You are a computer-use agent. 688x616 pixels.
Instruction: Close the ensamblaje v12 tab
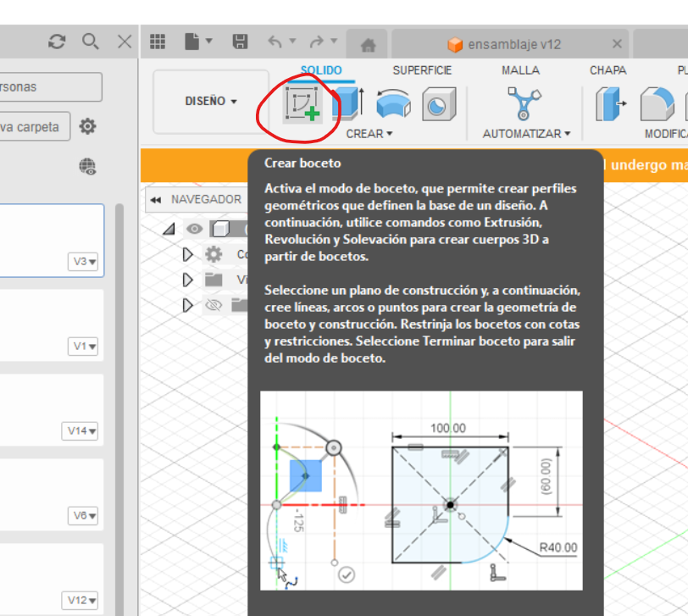(617, 44)
